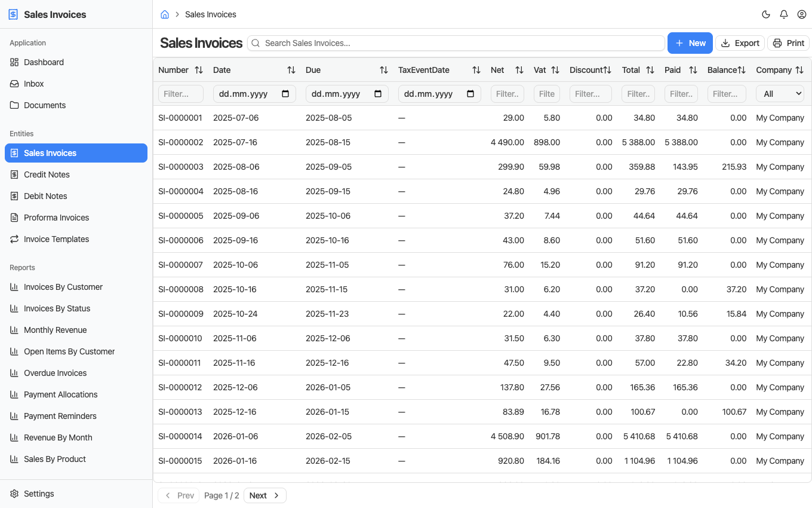The image size is (812, 508).
Task: Click the Print button
Action: [x=789, y=43]
